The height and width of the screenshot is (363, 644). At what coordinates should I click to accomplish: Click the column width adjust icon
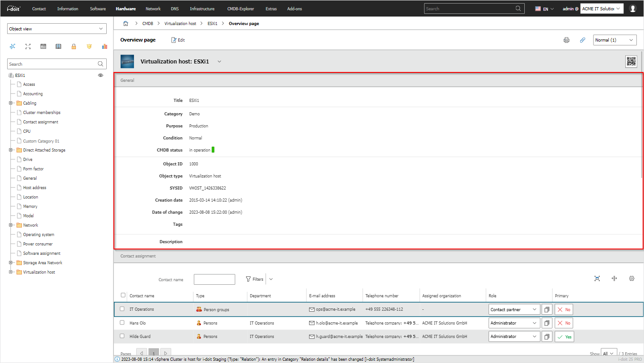tap(614, 279)
